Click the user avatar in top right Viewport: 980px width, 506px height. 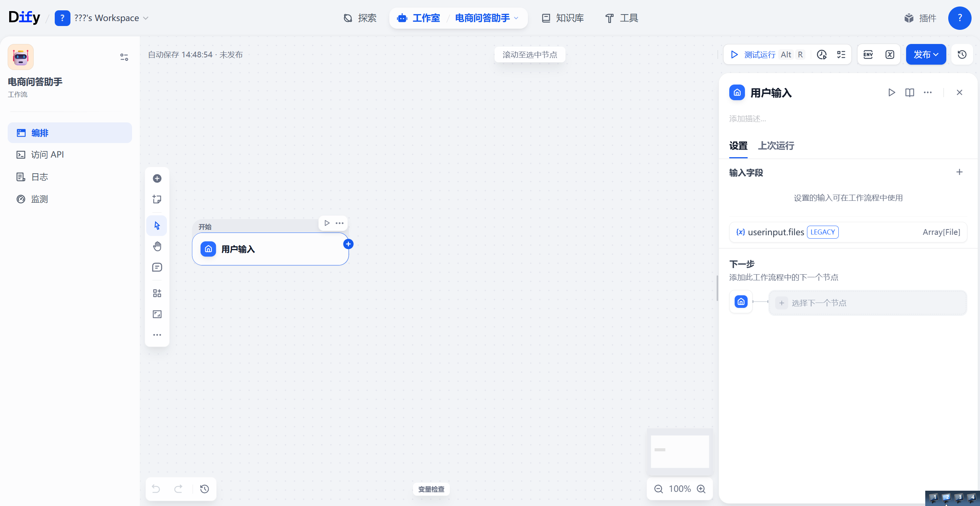(959, 18)
